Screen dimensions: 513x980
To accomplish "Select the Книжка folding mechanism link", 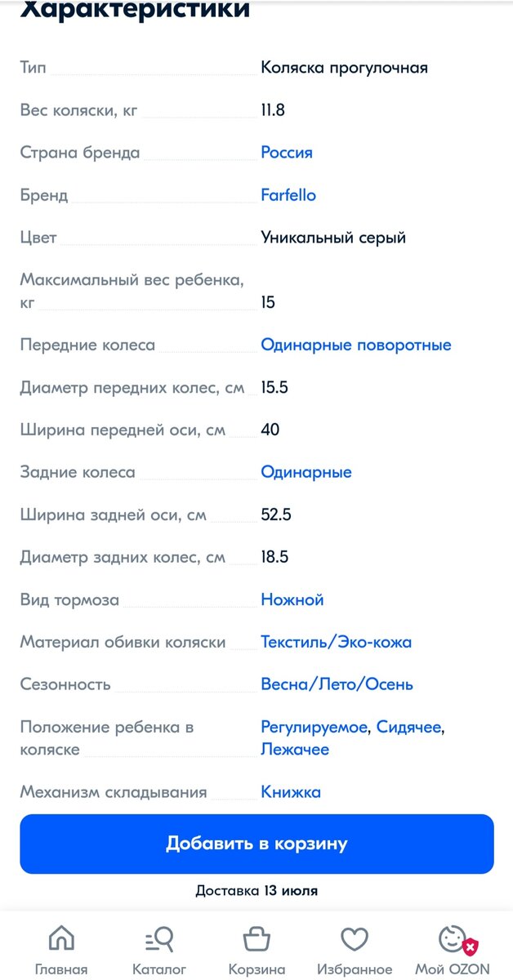I will point(289,791).
